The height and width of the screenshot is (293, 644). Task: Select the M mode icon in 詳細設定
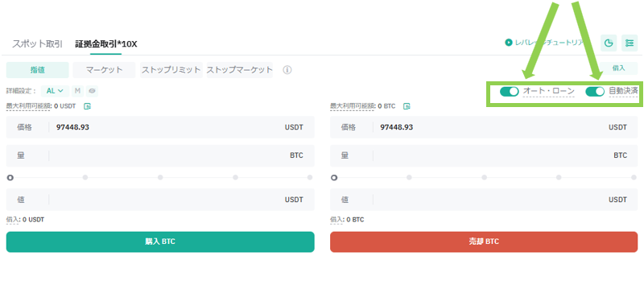[x=77, y=91]
